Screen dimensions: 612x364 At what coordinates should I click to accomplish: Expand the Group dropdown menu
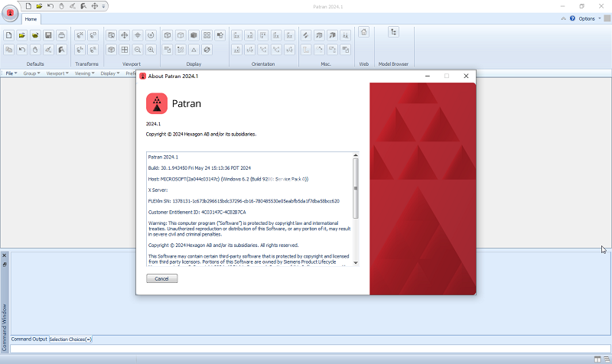pos(31,73)
